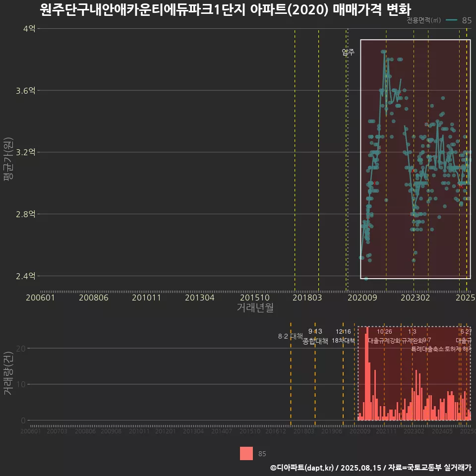
Task: Click the 2.8억 y-axis label
Action: click(x=26, y=214)
